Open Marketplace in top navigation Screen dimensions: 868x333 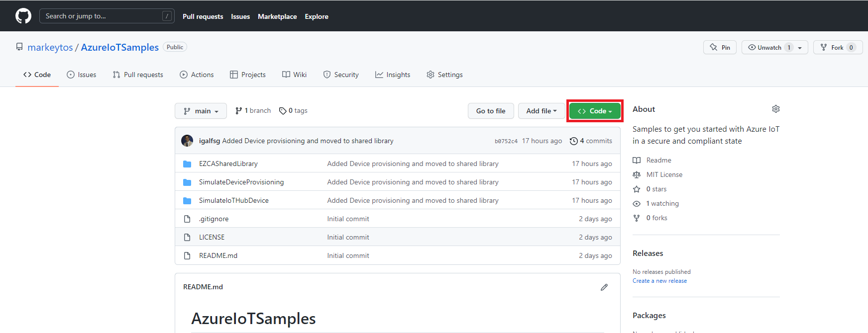pyautogui.click(x=277, y=16)
